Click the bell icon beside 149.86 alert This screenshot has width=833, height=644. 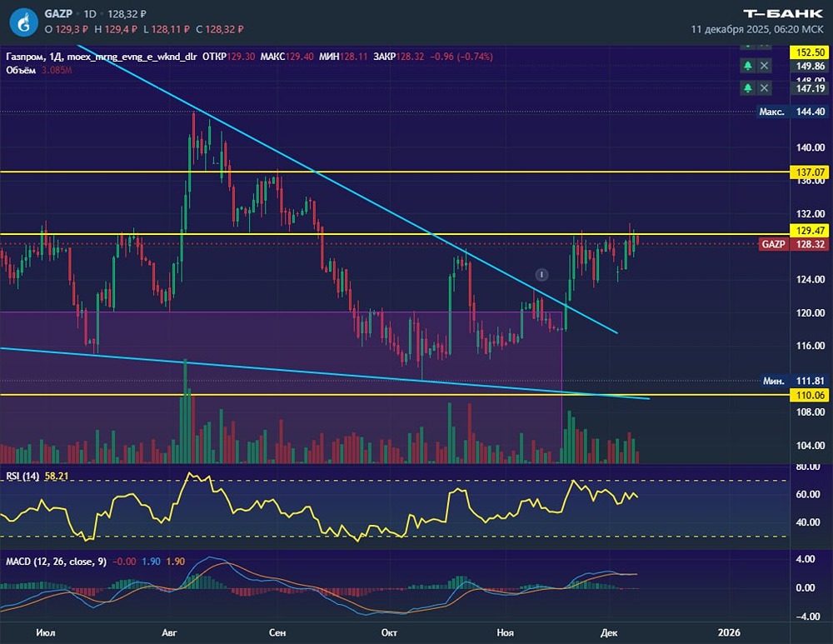[x=747, y=65]
